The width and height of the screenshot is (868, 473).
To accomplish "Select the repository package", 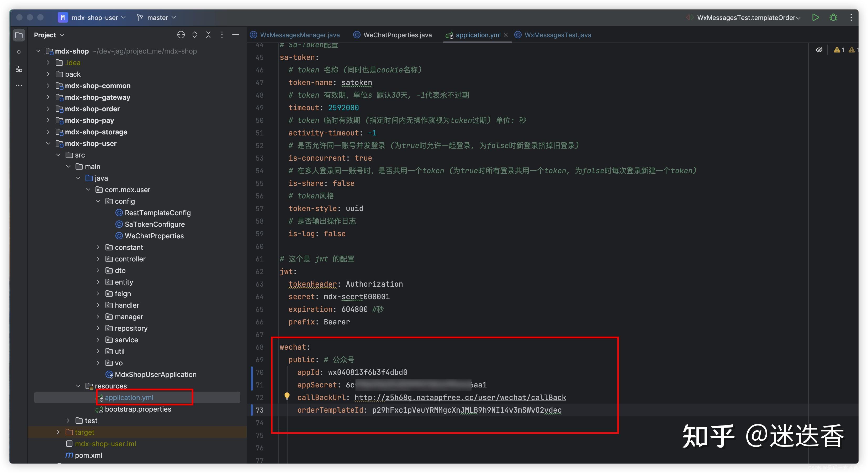I will [131, 328].
